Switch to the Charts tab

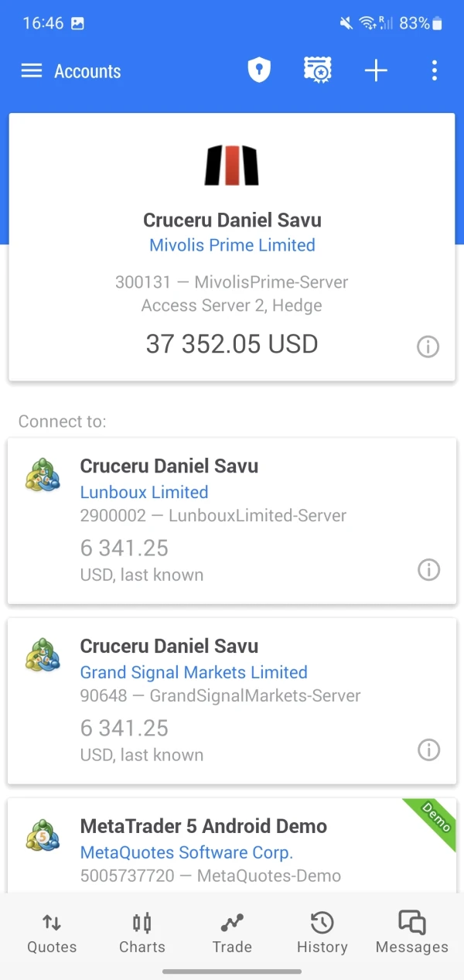click(x=142, y=933)
